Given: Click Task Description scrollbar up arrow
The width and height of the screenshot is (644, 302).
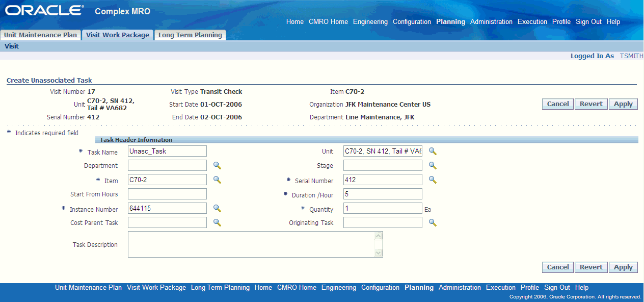Looking at the screenshot, I should pos(378,236).
